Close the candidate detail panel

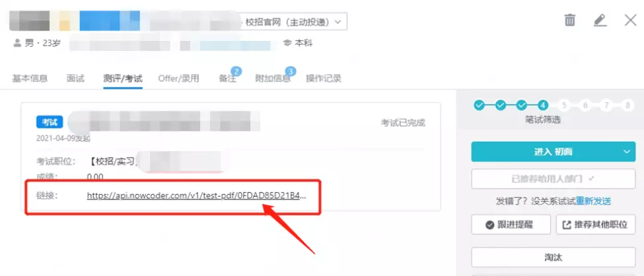tap(630, 20)
